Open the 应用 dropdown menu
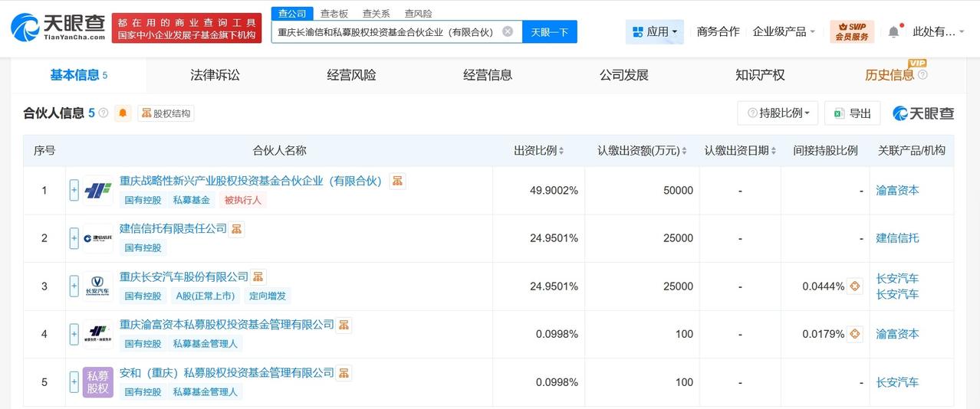The height and width of the screenshot is (409, 980). point(654,31)
